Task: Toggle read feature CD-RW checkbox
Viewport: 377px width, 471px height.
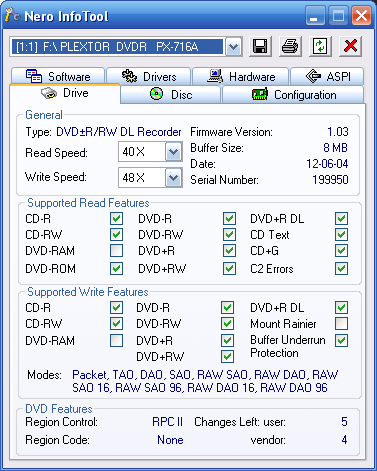Action: 116,234
